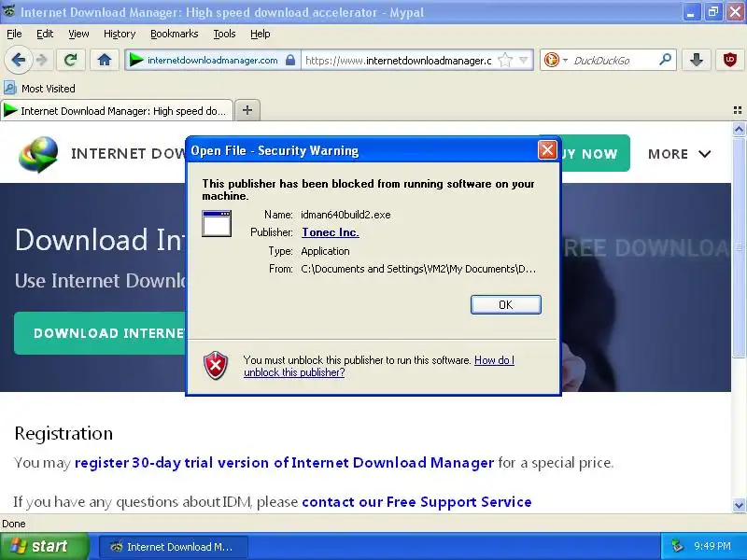Click the tab groups grid icon

tap(738, 110)
